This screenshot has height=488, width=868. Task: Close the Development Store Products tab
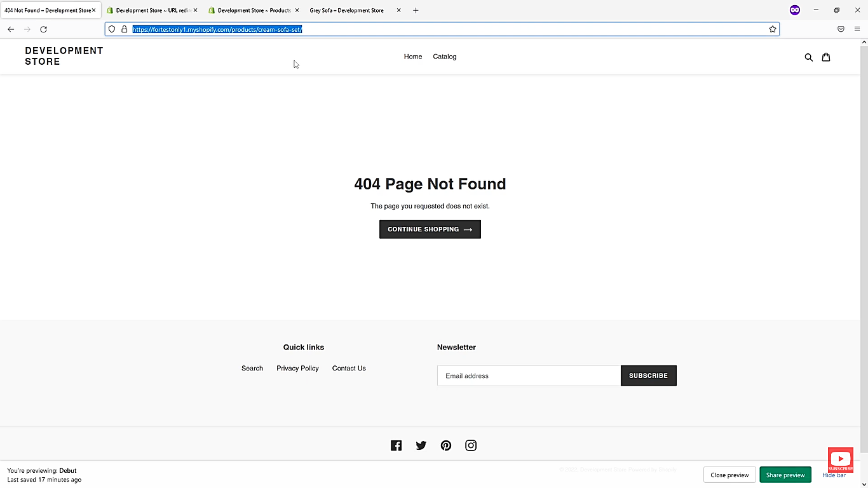297,10
